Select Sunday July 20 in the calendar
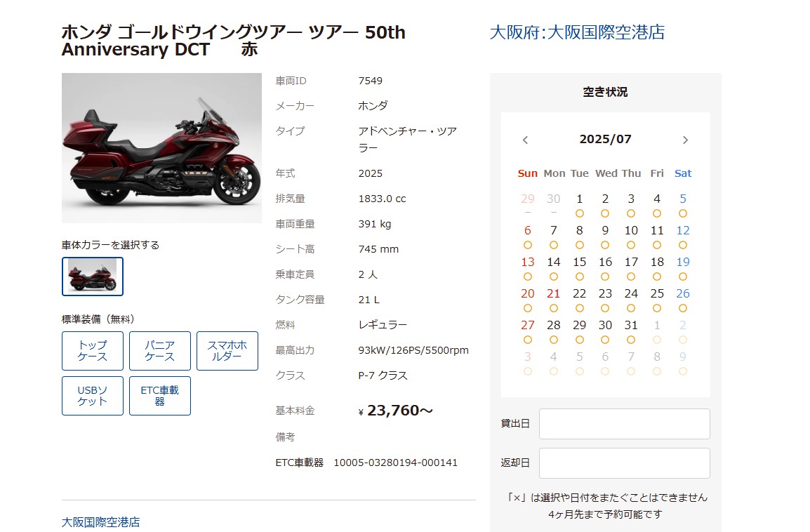The height and width of the screenshot is (532, 810). [x=527, y=300]
